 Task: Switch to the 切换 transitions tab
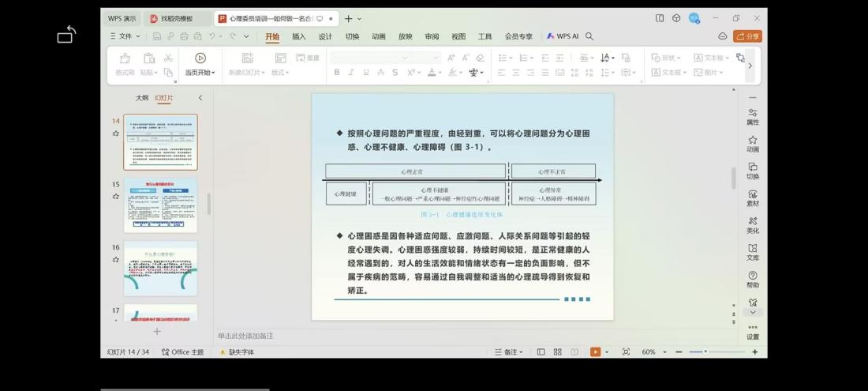352,36
